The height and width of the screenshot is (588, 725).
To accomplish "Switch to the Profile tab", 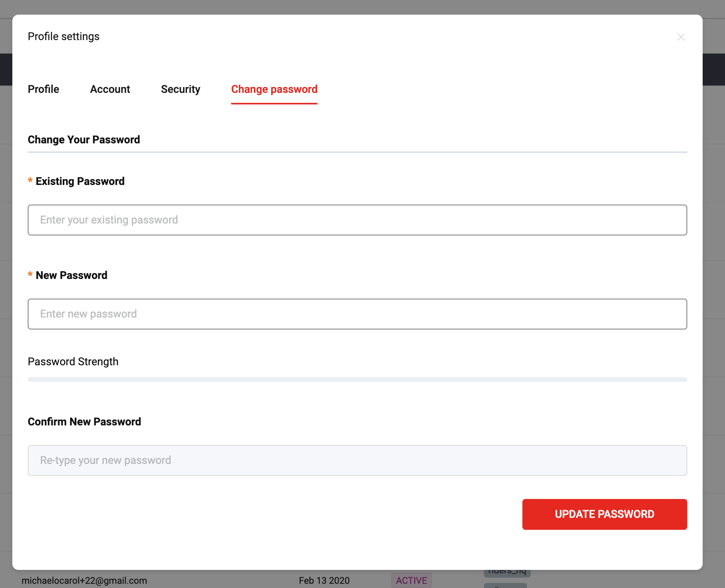I will coord(44,89).
